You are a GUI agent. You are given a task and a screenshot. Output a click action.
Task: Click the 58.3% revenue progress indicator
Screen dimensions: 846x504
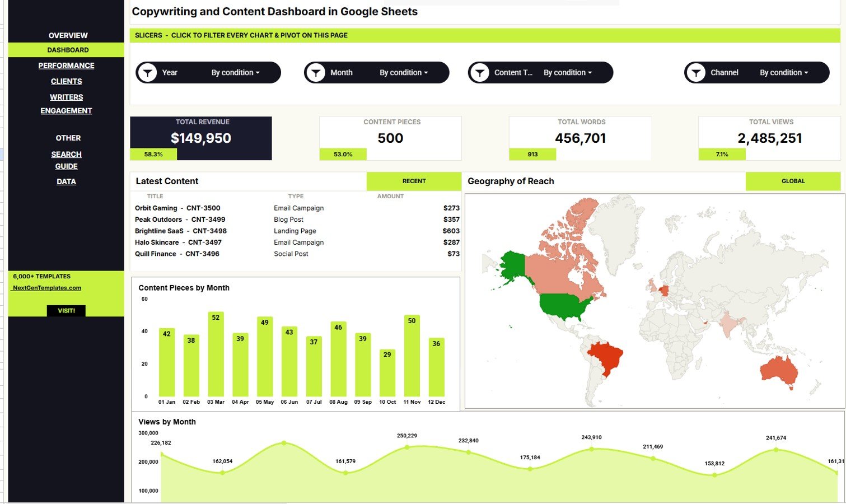click(153, 154)
